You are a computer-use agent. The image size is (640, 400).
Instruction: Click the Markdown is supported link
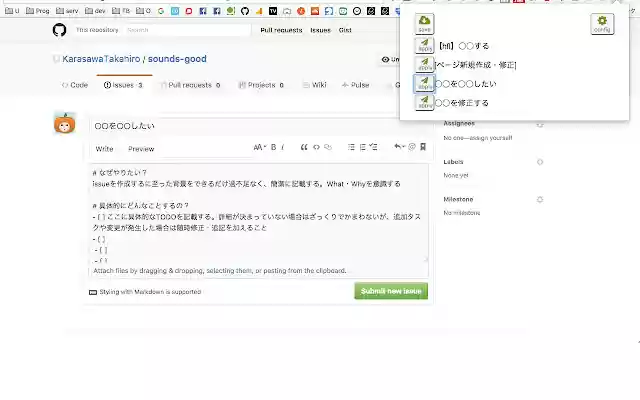[x=150, y=292]
